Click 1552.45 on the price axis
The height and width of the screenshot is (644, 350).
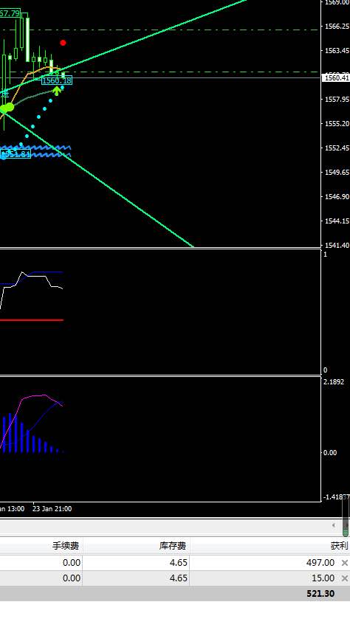click(x=337, y=148)
